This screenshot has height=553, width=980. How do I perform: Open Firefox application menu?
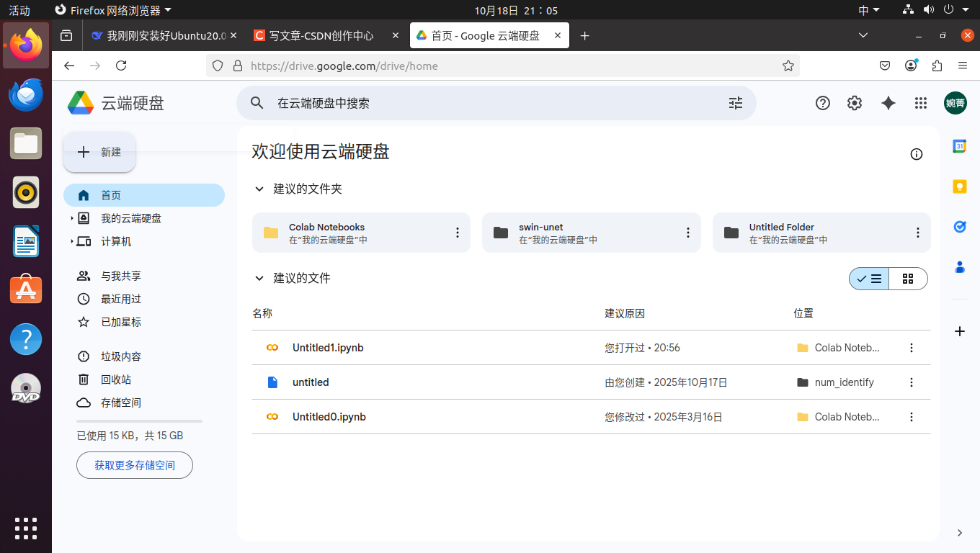click(963, 66)
